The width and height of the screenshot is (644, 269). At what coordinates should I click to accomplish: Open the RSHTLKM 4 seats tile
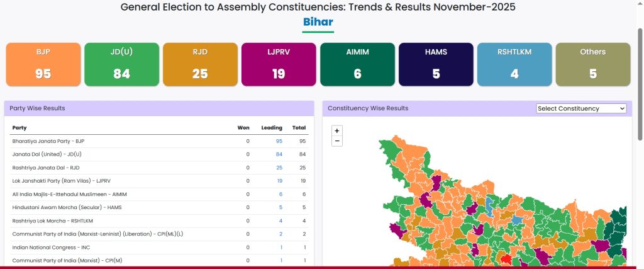click(514, 64)
